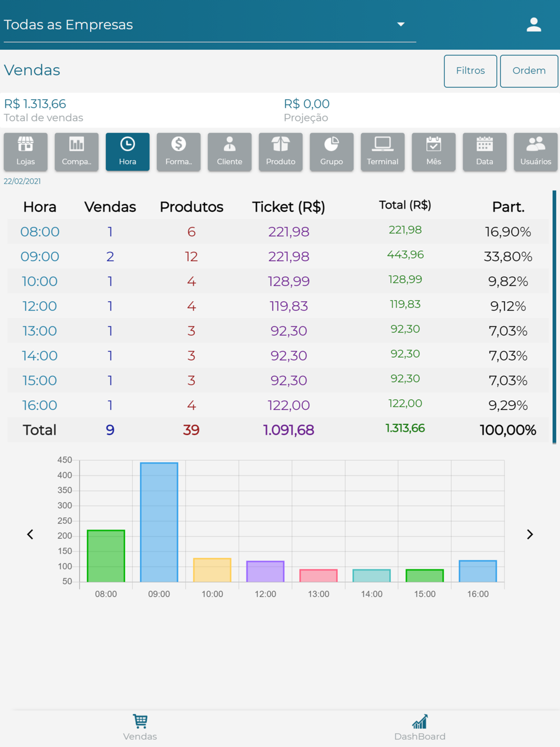This screenshot has width=560, height=747.
Task: Switch to the Vendas bottom tab
Action: (140, 728)
